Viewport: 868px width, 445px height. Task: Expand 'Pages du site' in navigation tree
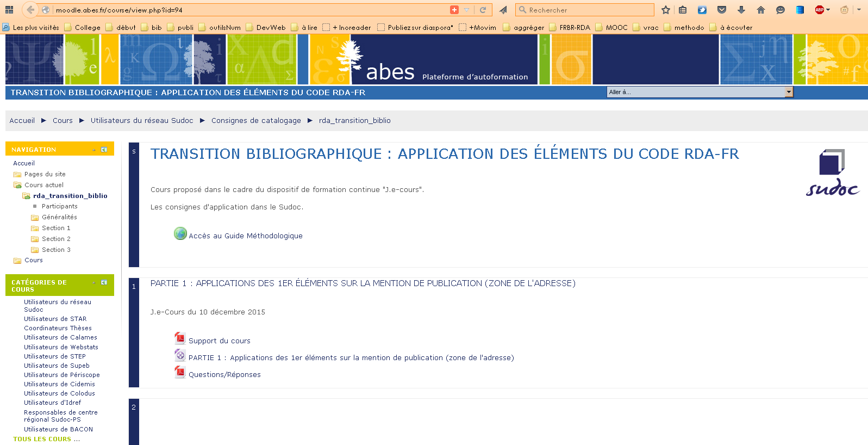[x=40, y=174]
